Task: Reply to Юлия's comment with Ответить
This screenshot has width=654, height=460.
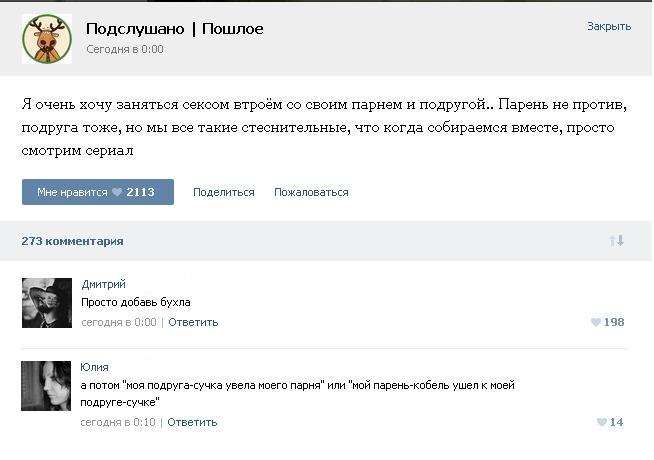Action: coord(192,422)
